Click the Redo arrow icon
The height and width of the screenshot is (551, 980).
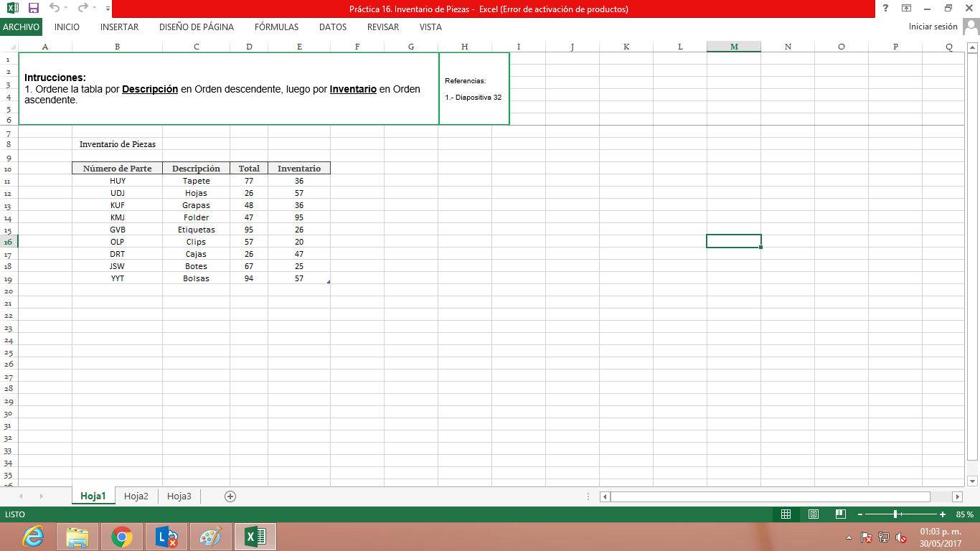(83, 9)
